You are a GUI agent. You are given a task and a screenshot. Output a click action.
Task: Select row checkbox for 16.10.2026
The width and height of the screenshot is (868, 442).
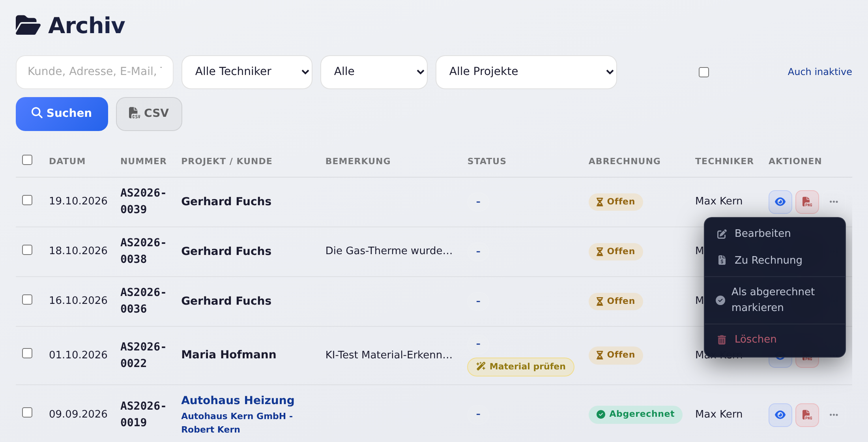click(x=27, y=300)
